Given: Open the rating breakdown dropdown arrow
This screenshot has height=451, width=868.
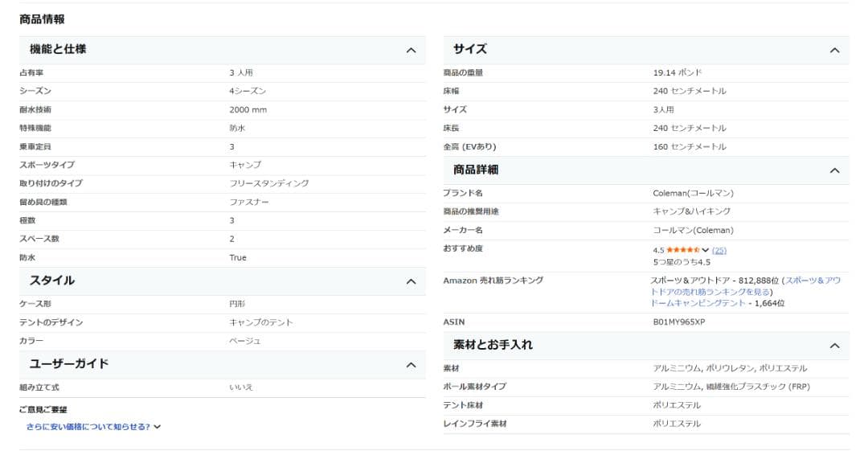Looking at the screenshot, I should point(706,250).
